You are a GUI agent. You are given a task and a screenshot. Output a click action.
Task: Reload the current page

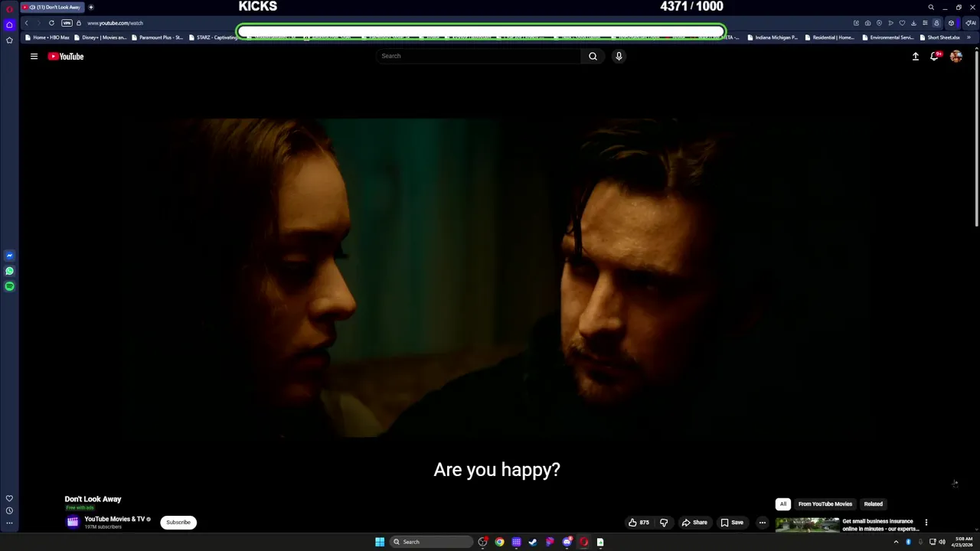coord(51,23)
